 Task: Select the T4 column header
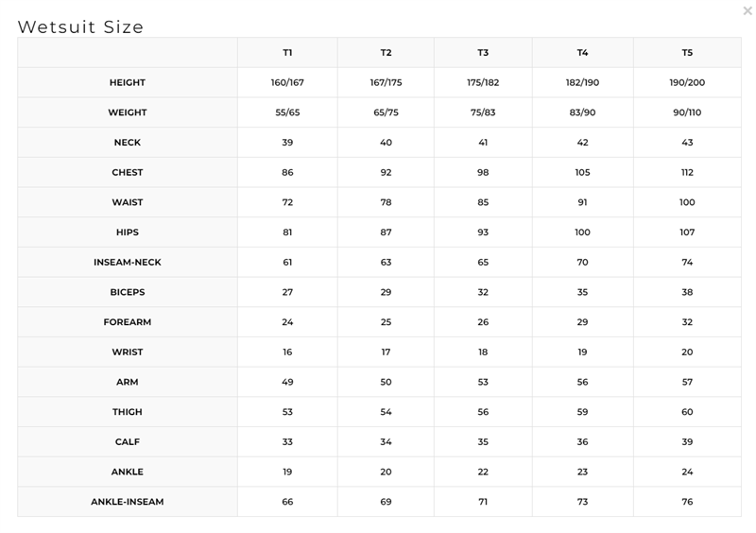(582, 53)
